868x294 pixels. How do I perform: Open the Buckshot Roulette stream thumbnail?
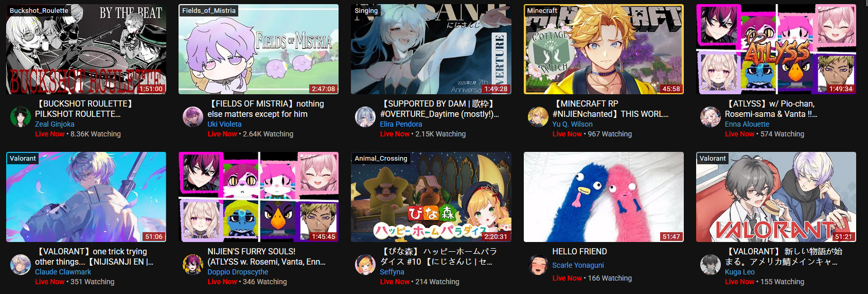pos(86,49)
